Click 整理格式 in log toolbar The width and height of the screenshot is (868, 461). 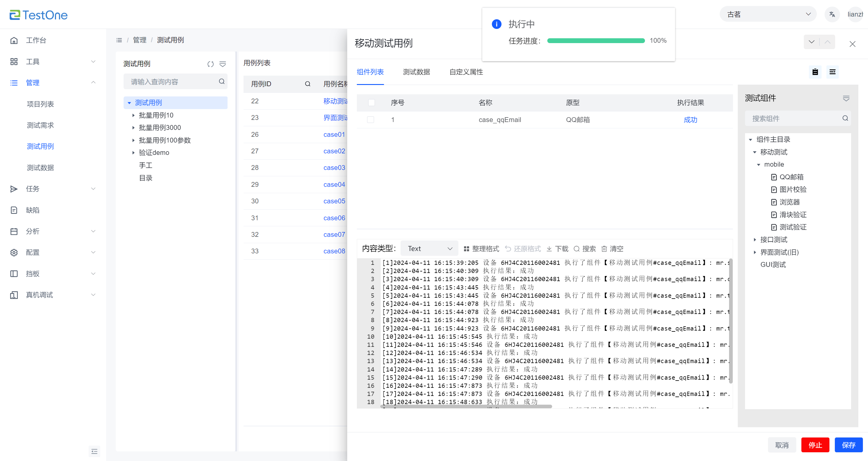pos(481,249)
